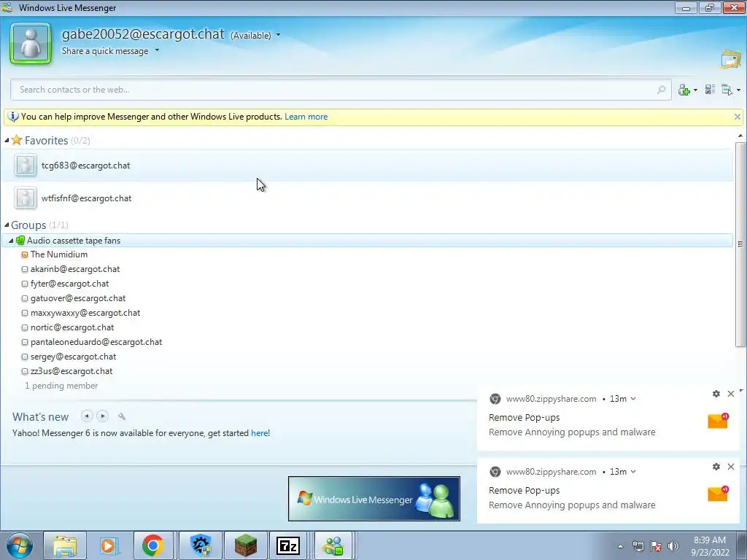Select The Numidium group member
Image resolution: width=747 pixels, height=560 pixels.
point(58,254)
